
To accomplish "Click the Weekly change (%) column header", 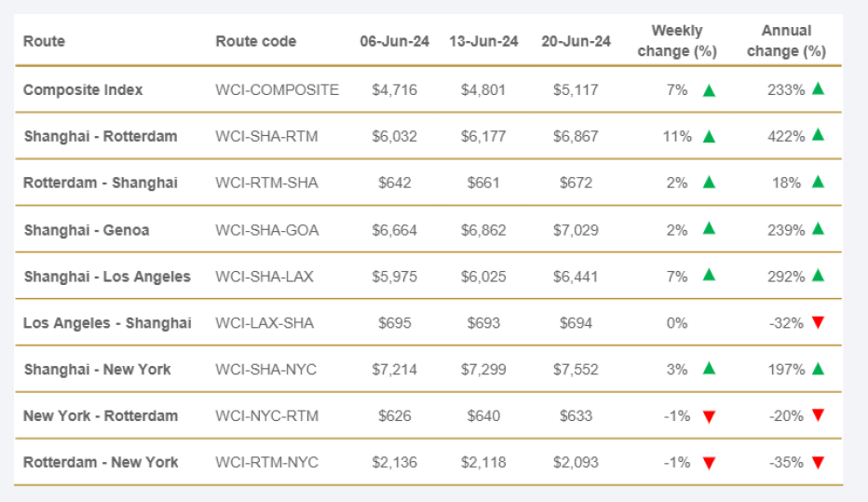I will [676, 41].
